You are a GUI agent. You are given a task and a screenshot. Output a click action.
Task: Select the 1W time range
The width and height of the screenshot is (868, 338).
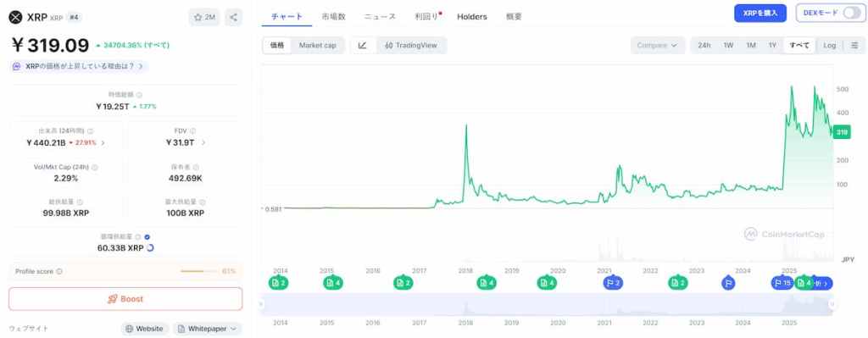click(x=728, y=46)
